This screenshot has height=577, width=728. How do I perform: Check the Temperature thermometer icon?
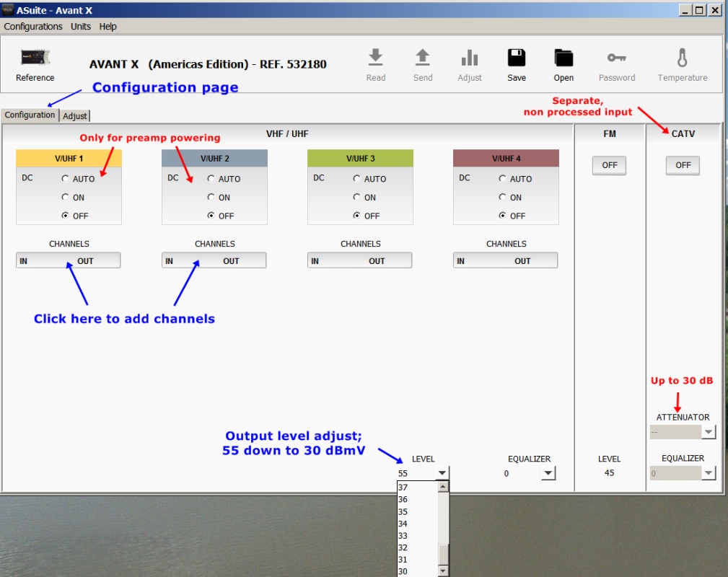682,58
